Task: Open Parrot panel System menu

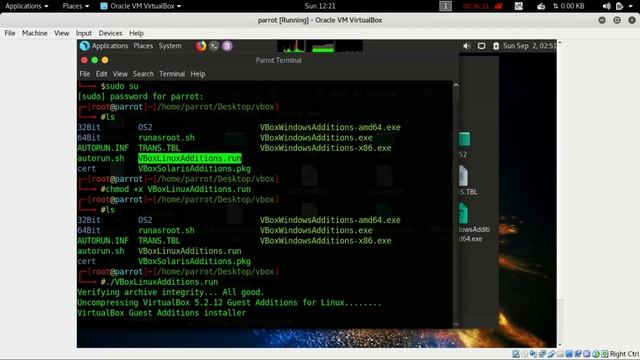Action: 170,46
